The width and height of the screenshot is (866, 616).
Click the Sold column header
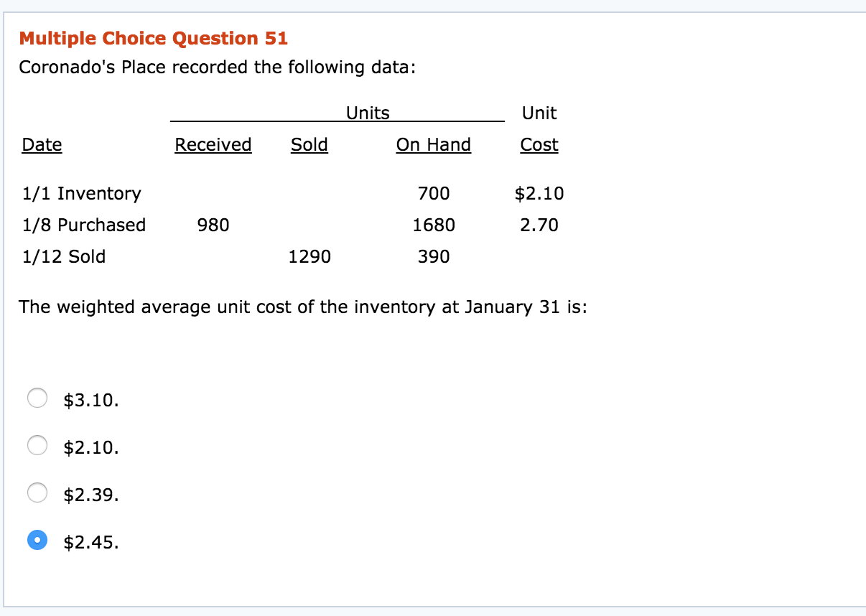[x=309, y=144]
